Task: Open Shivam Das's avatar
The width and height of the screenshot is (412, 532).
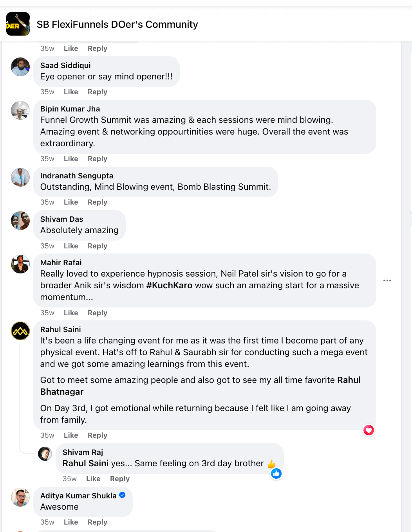Action: click(x=20, y=221)
